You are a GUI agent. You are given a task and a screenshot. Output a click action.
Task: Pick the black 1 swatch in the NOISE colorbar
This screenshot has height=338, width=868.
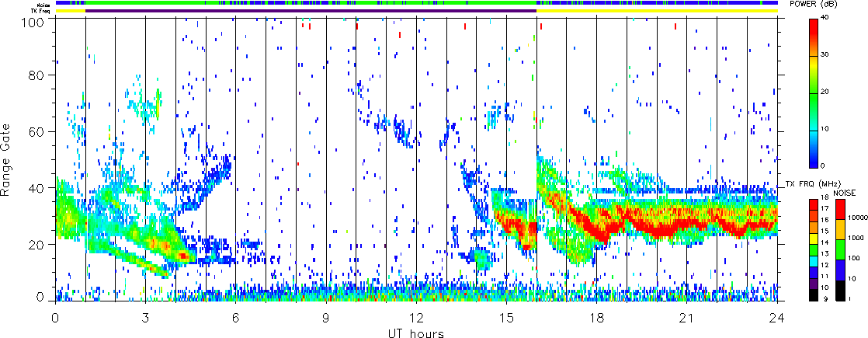[x=840, y=291]
